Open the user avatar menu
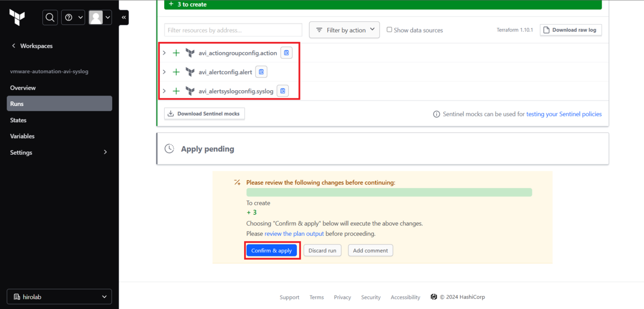 pyautogui.click(x=100, y=18)
